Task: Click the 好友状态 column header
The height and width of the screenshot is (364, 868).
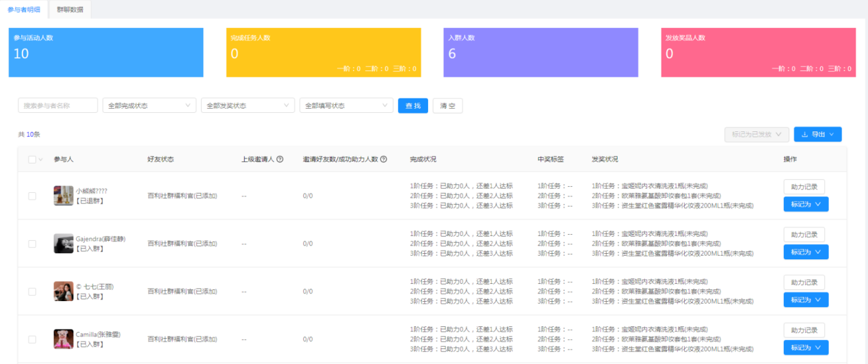Action: click(161, 159)
